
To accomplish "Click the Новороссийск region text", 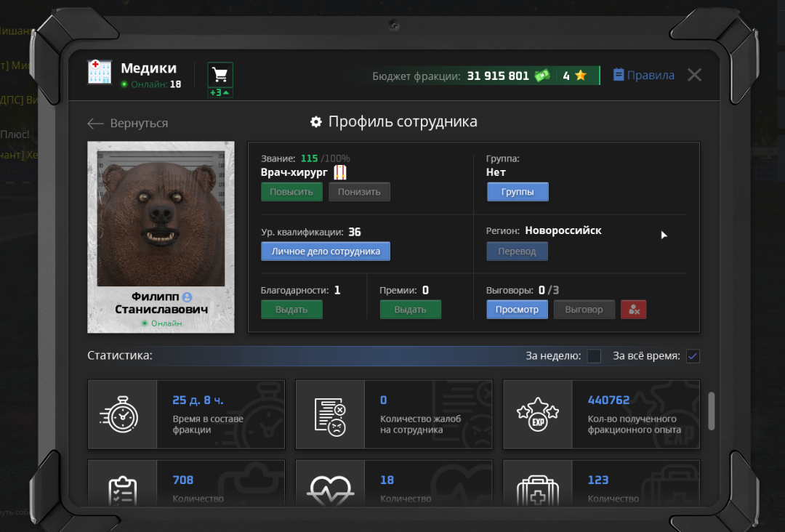I will pyautogui.click(x=563, y=230).
